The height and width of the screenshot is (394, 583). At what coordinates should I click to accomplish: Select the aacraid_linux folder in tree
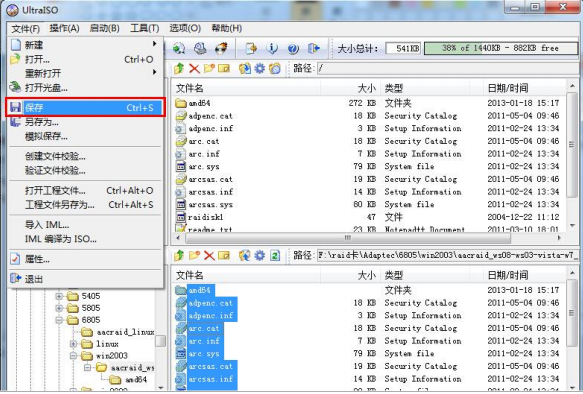pos(118,332)
